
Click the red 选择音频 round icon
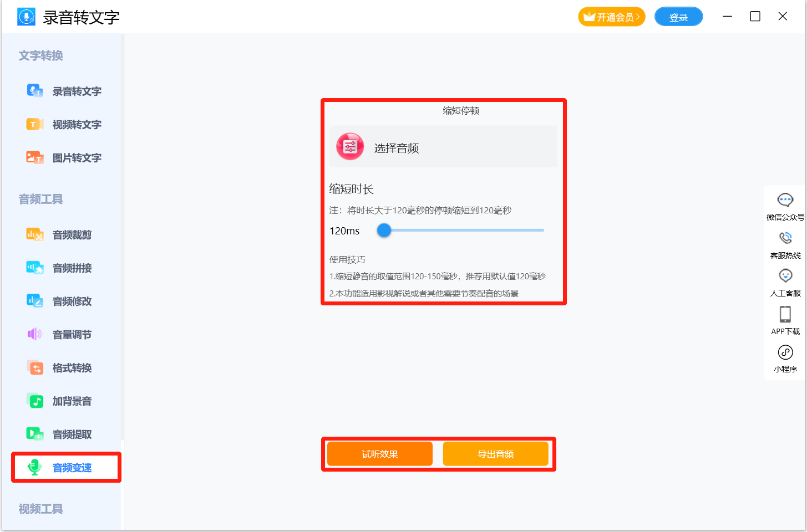tap(350, 147)
